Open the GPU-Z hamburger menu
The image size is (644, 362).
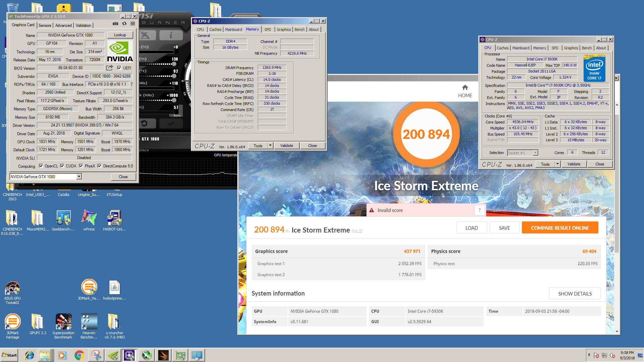point(133,24)
